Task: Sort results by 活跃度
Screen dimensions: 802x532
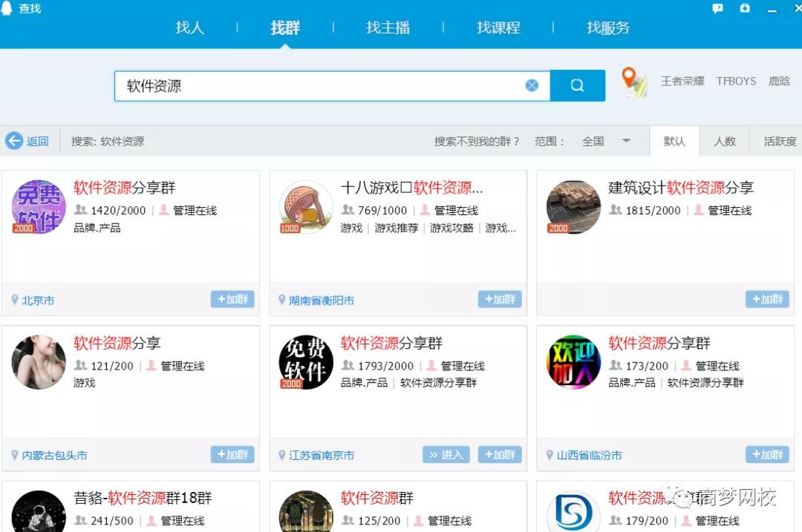Action: (779, 141)
